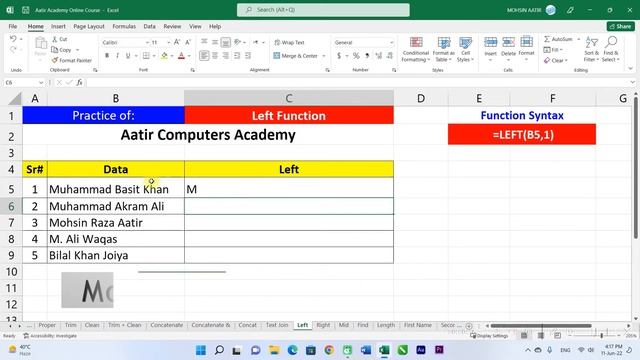Screen dimensions: 640x360
Task: Select the Concatenate sheet tab
Action: [x=167, y=325]
